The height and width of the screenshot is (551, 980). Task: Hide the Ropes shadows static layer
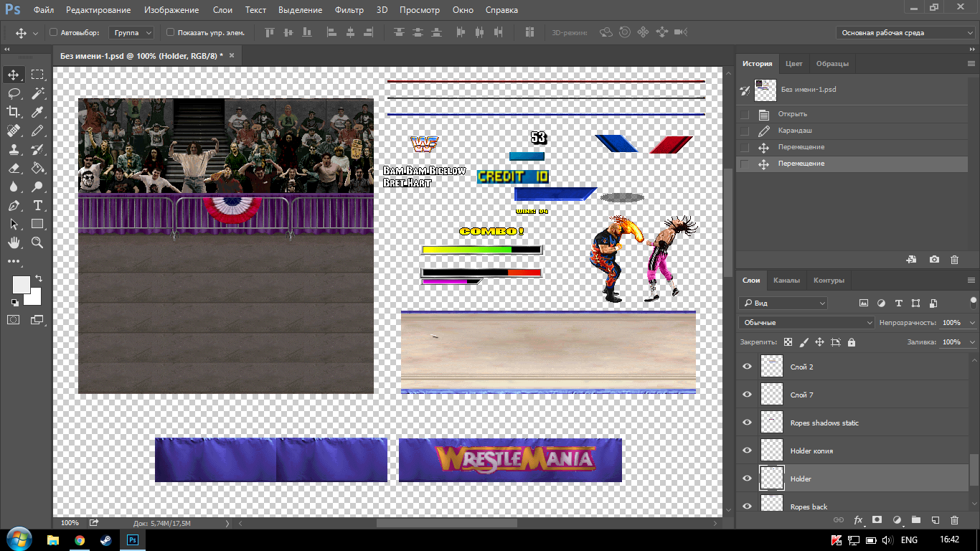point(747,423)
